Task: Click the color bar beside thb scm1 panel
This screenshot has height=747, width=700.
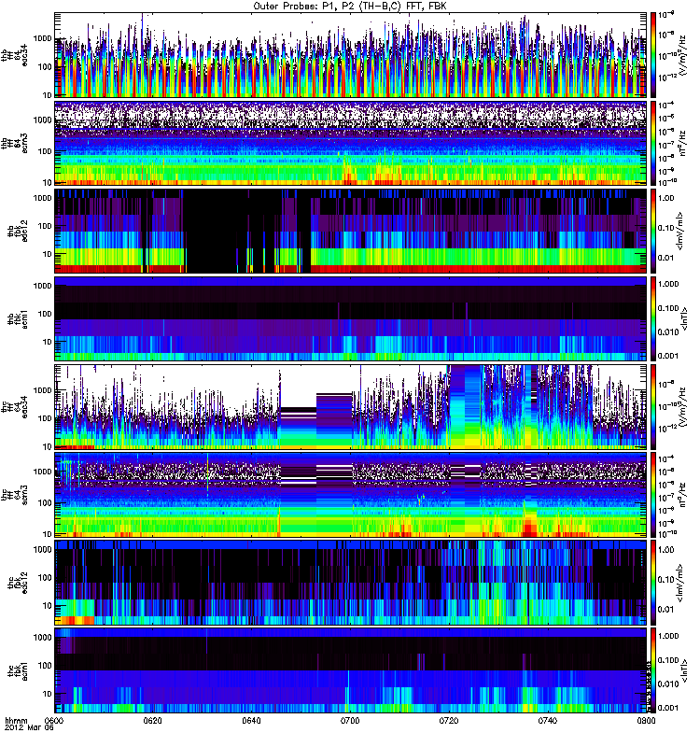Action: click(x=653, y=318)
